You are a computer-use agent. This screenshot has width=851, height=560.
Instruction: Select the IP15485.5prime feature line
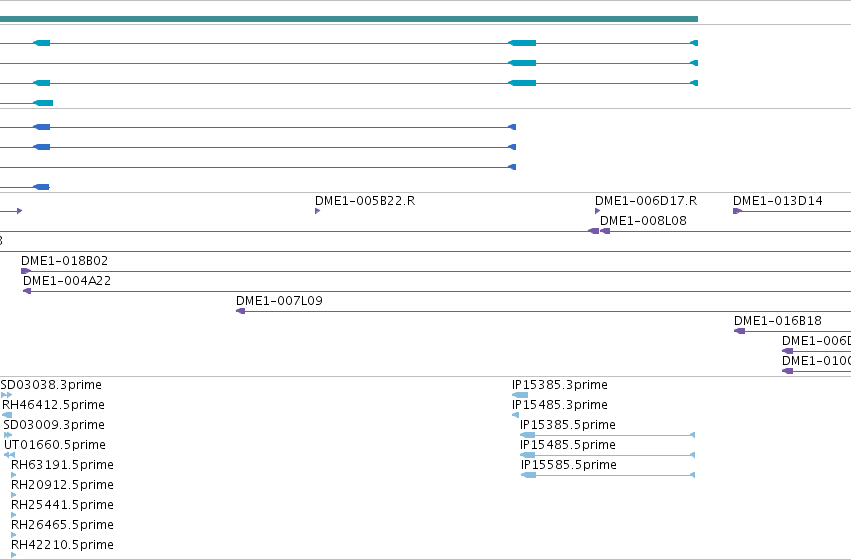[x=607, y=455]
